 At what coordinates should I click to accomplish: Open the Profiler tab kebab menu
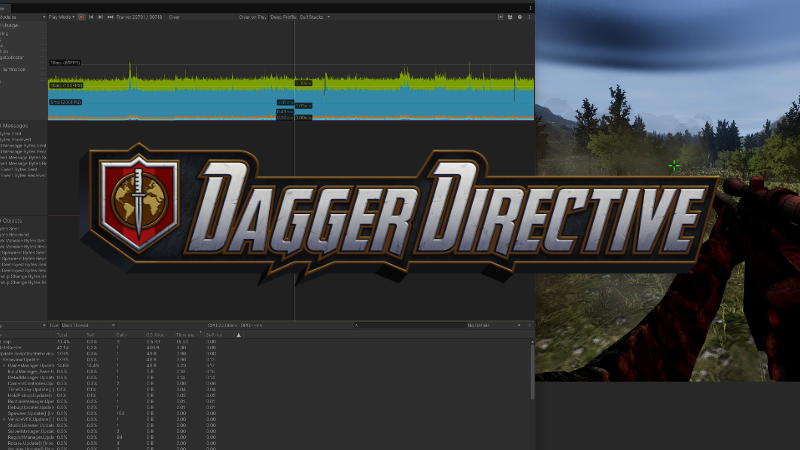(x=530, y=8)
